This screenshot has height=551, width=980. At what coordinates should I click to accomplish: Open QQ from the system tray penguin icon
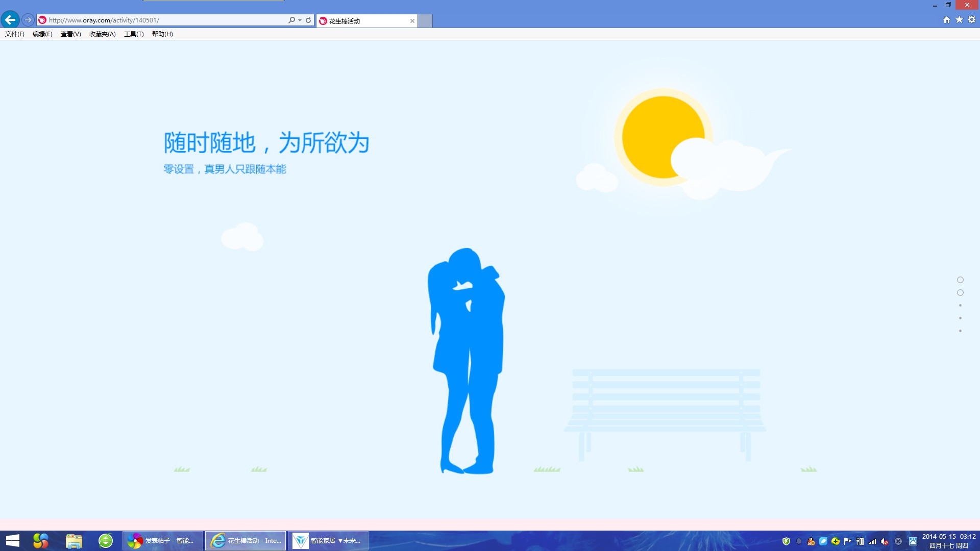tap(810, 541)
